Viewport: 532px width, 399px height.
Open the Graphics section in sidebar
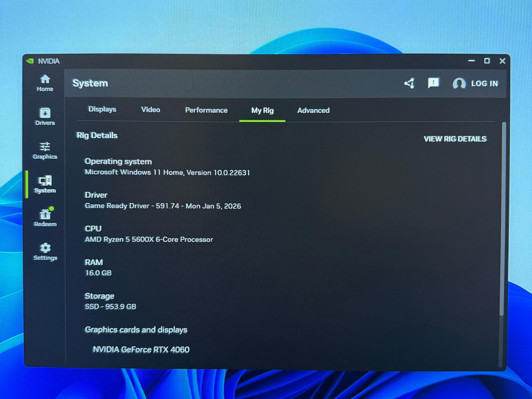click(x=45, y=151)
